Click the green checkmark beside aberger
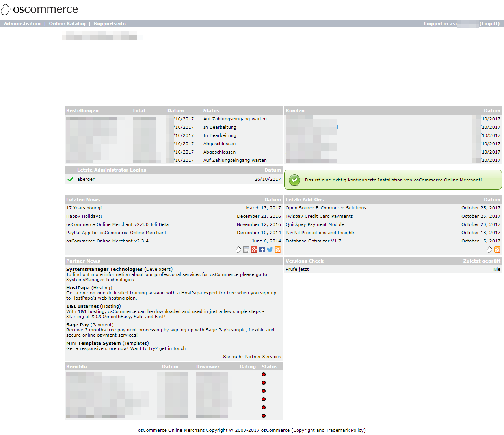 point(70,179)
